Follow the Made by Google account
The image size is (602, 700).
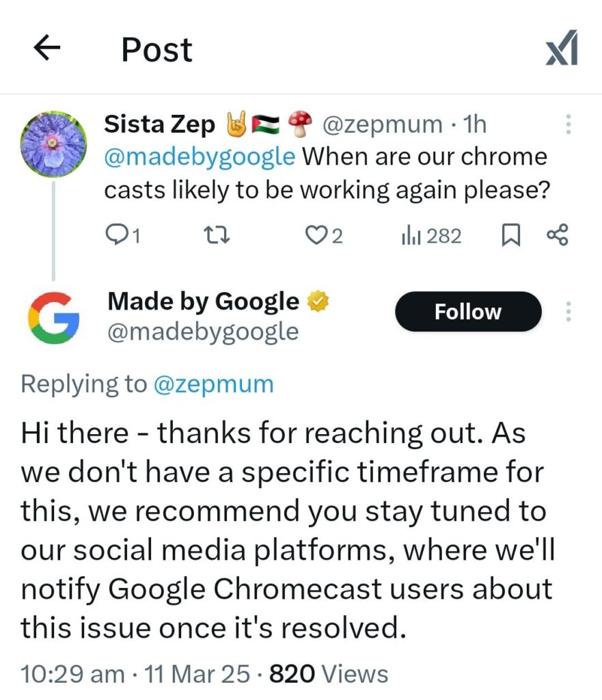pyautogui.click(x=467, y=312)
